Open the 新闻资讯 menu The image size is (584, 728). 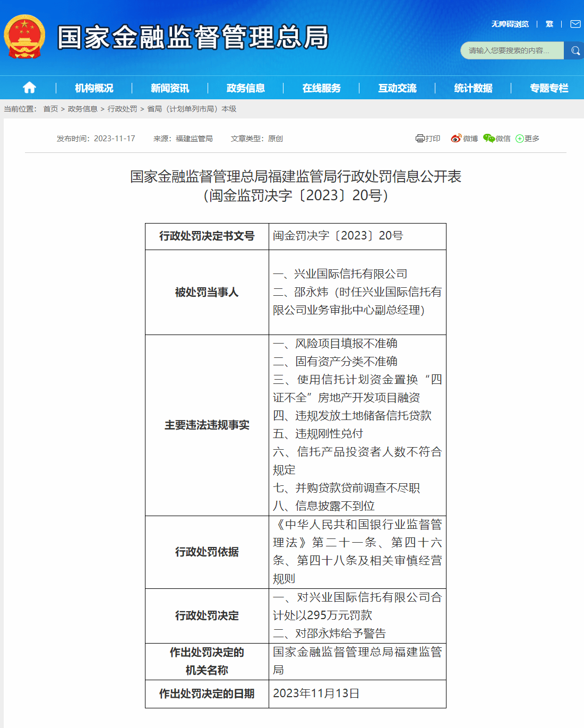coord(170,88)
